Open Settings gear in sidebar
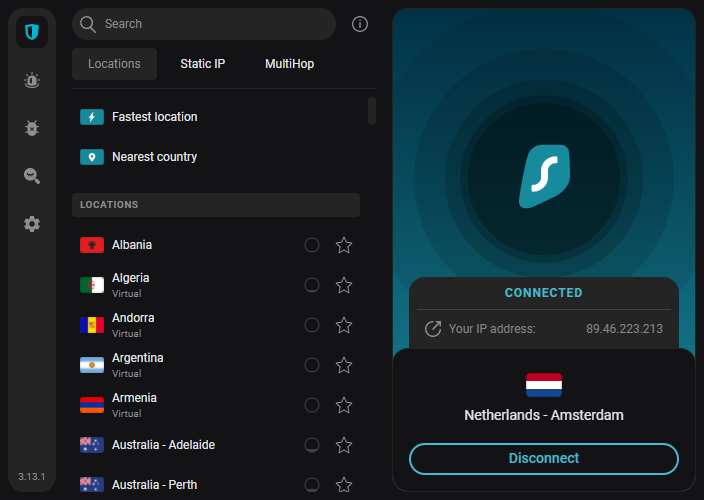Image resolution: width=704 pixels, height=500 pixels. tap(32, 224)
